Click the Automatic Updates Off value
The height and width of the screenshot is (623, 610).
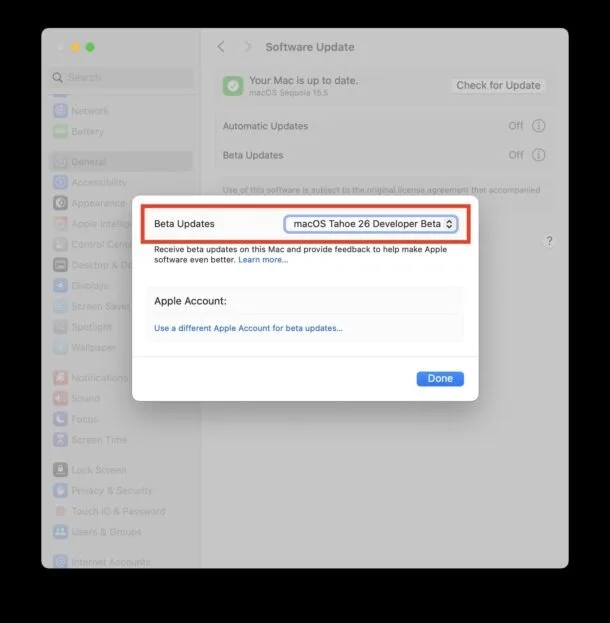point(516,126)
